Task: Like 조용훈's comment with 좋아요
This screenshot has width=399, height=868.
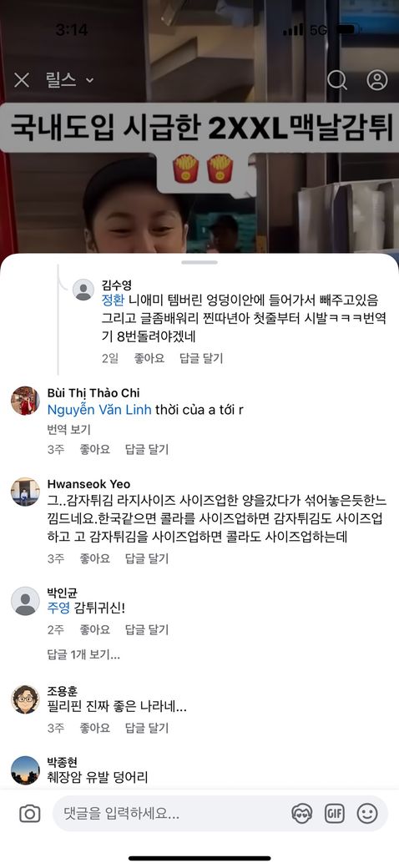Action: point(94,728)
